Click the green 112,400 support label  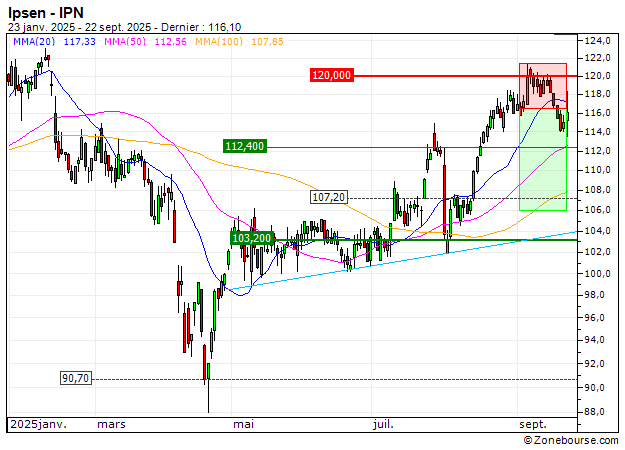[246, 146]
